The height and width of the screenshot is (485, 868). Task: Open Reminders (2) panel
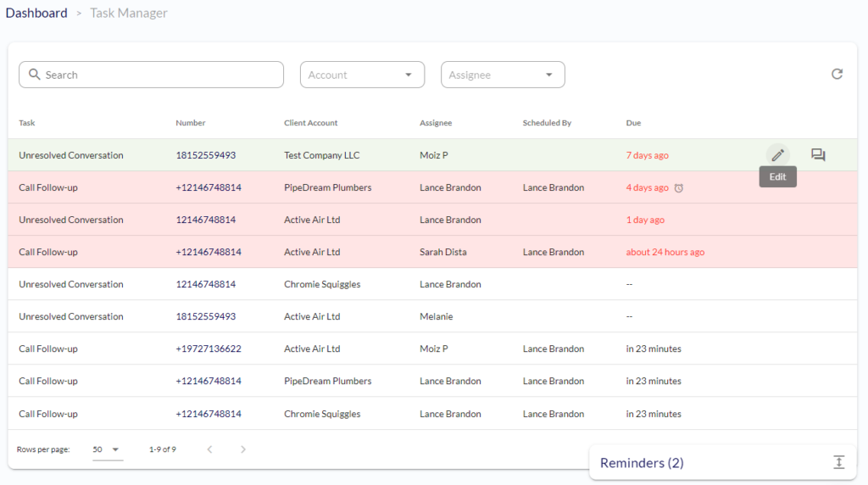[642, 463]
